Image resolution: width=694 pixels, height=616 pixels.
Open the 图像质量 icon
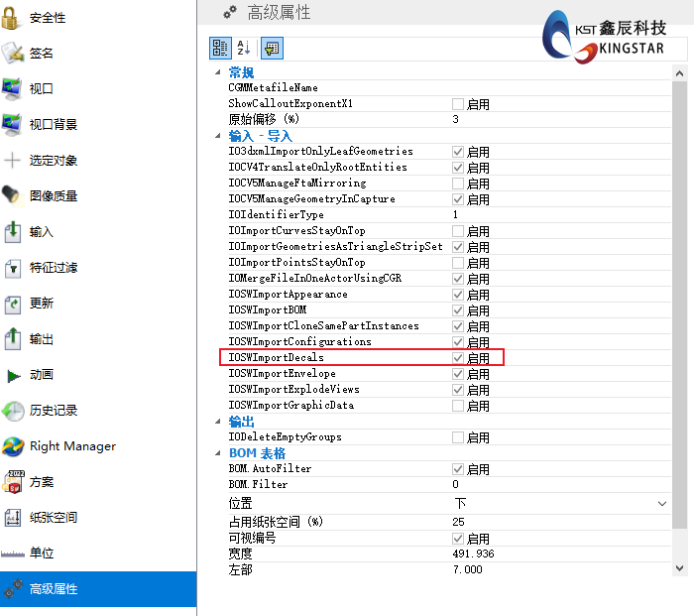(11, 195)
